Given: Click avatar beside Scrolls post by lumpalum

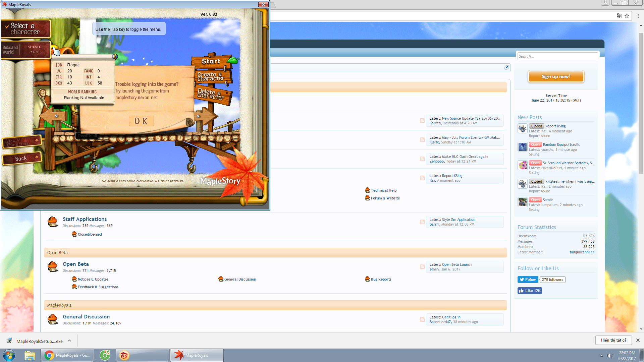Looking at the screenshot, I should (x=523, y=202).
